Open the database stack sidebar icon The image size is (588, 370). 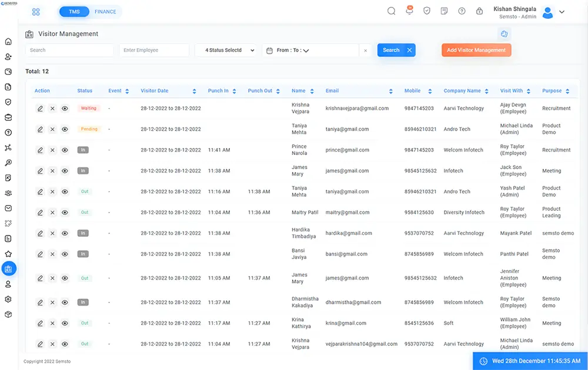(8, 117)
